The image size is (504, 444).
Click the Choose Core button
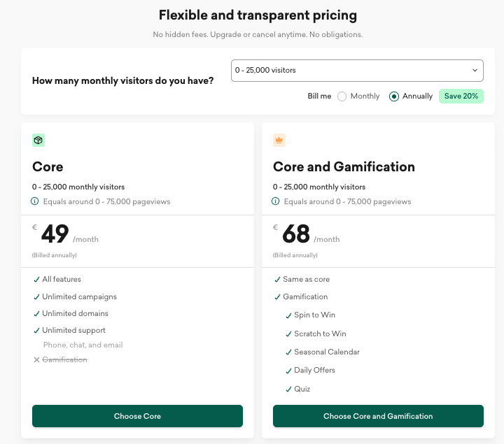point(137,416)
